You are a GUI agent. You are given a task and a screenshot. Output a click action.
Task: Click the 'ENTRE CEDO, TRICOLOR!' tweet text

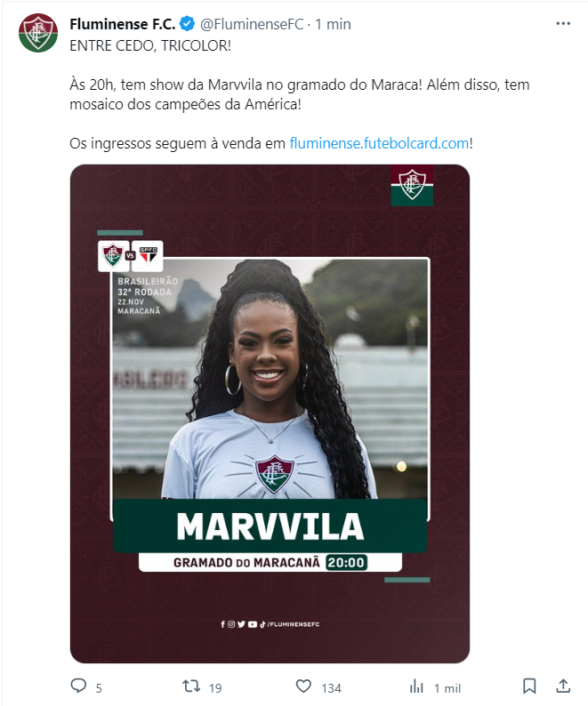[x=150, y=45]
